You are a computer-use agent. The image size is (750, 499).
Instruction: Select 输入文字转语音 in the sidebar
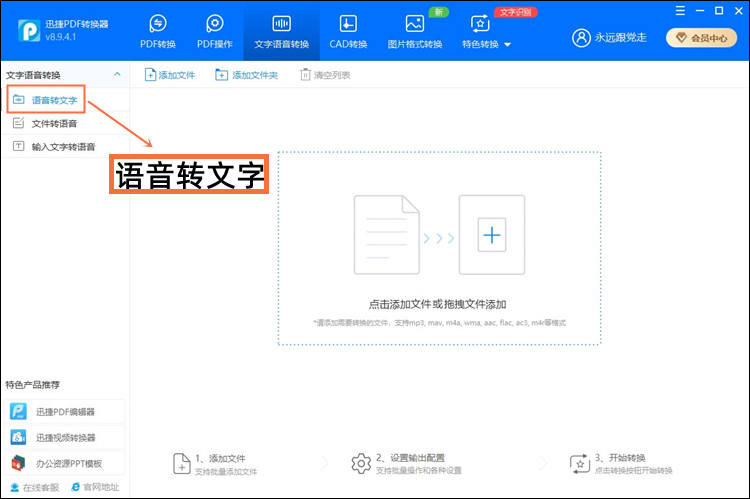[x=65, y=146]
